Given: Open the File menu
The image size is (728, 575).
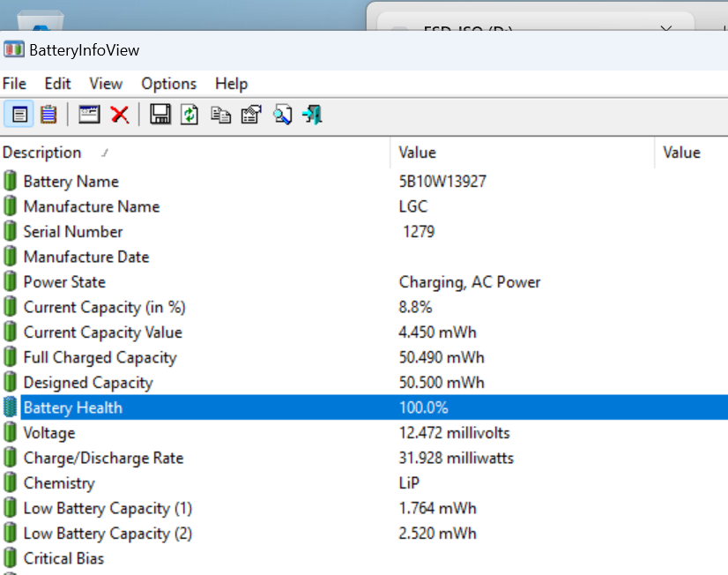Looking at the screenshot, I should coord(14,84).
